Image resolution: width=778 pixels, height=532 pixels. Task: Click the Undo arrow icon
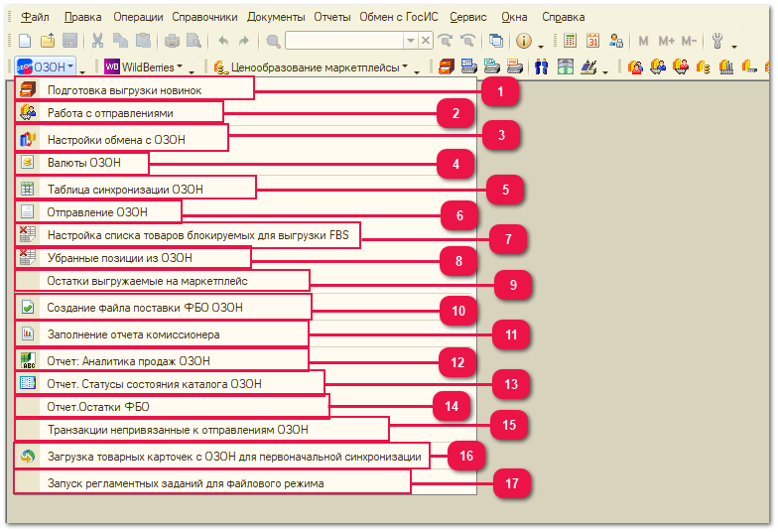click(223, 42)
